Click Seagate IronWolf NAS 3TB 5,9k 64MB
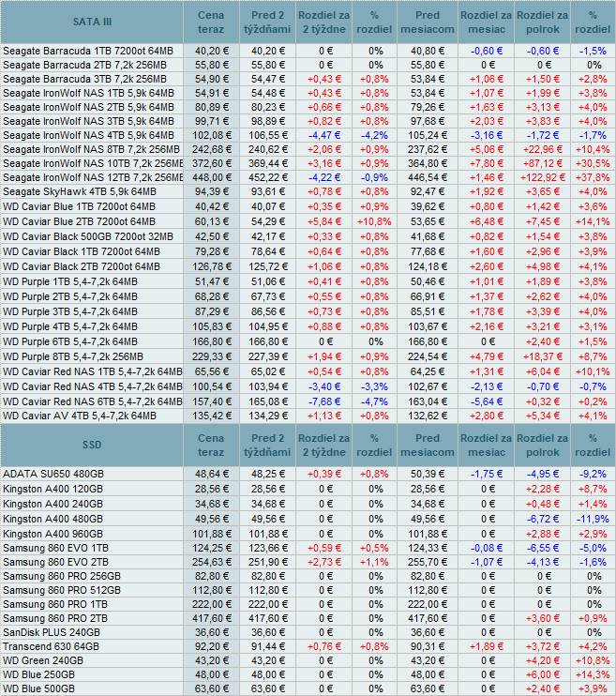616x696 pixels. pos(88,122)
